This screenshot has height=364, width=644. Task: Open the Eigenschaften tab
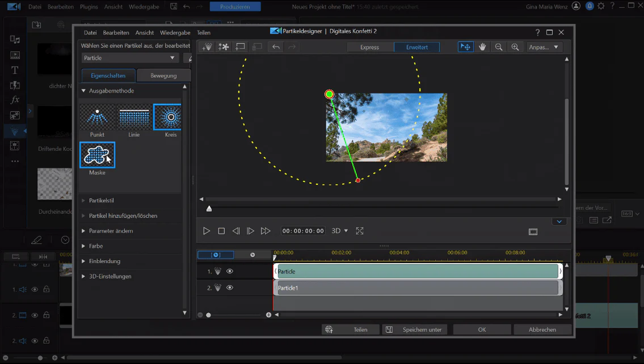tap(108, 75)
